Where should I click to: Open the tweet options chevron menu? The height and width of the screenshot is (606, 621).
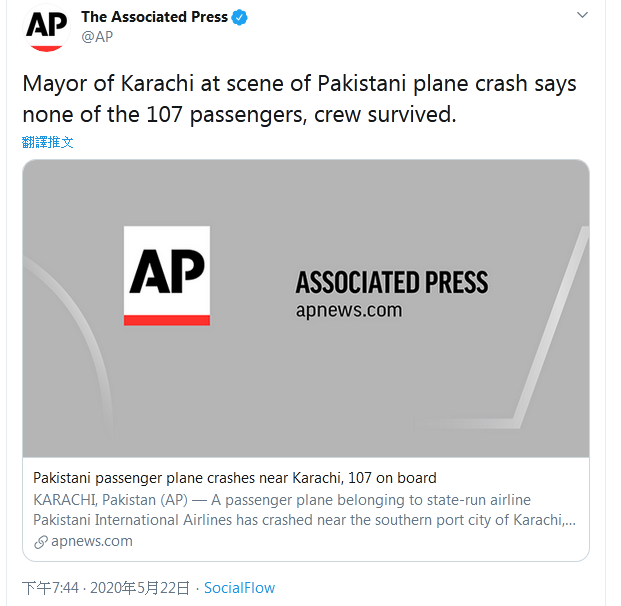pyautogui.click(x=582, y=16)
